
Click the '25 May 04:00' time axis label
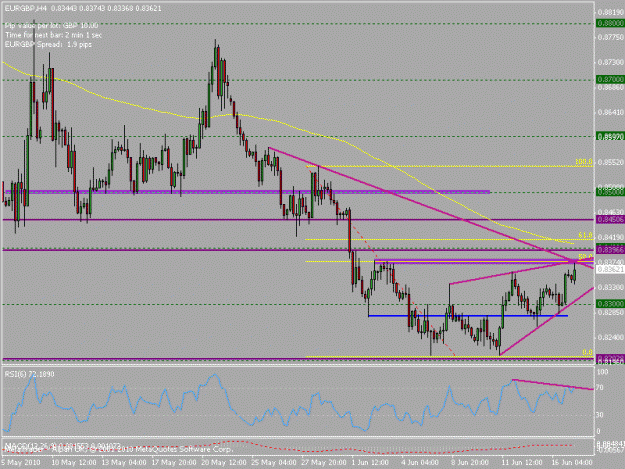pos(274,462)
